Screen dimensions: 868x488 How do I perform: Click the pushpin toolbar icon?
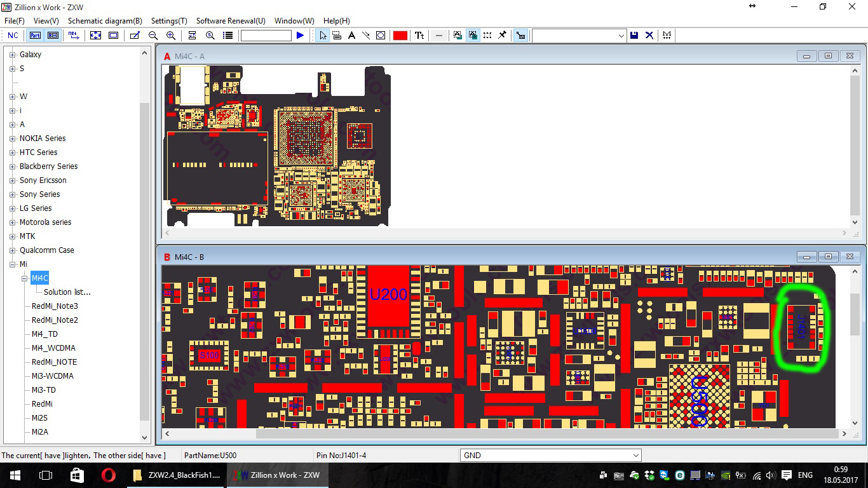point(502,36)
